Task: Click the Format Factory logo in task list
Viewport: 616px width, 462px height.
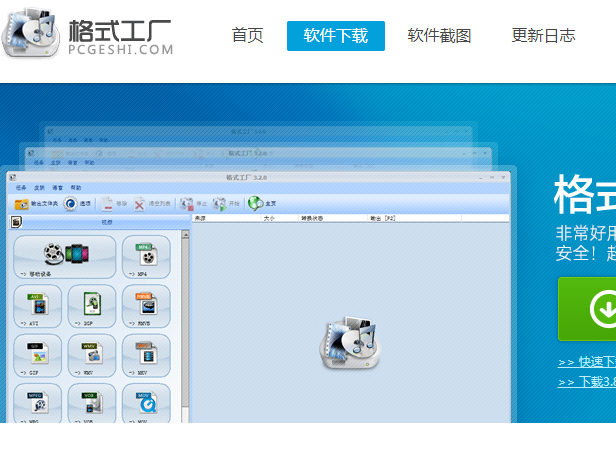Action: (349, 343)
